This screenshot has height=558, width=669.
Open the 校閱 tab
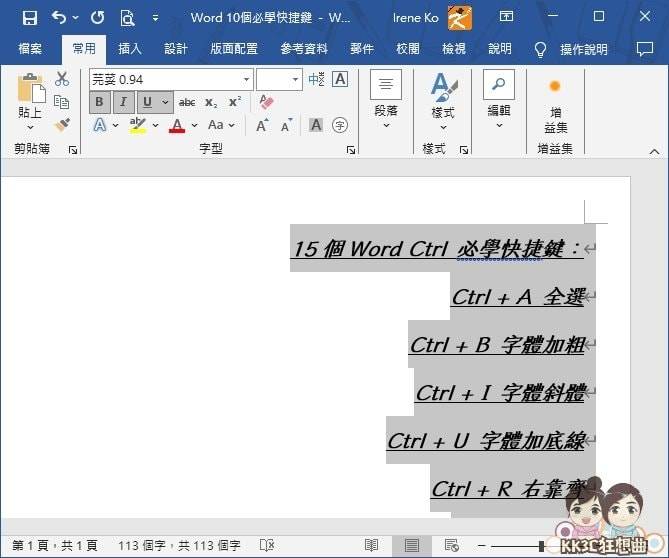pyautogui.click(x=408, y=49)
